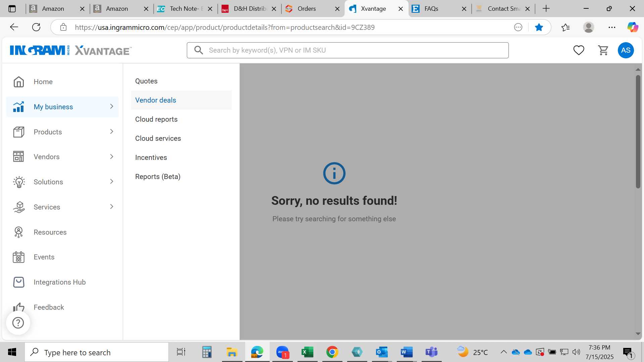
Task: Click the Feedback thumbs-up icon
Action: [x=19, y=307]
